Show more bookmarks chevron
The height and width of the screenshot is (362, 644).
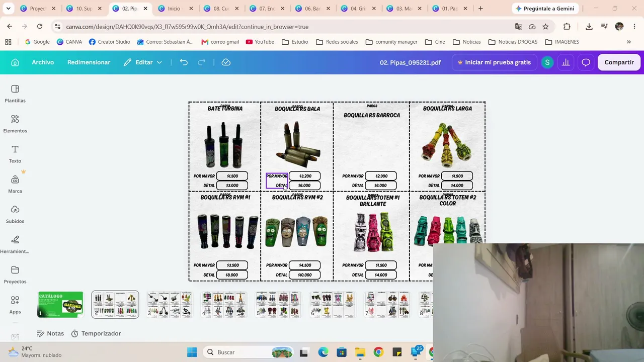point(628,42)
